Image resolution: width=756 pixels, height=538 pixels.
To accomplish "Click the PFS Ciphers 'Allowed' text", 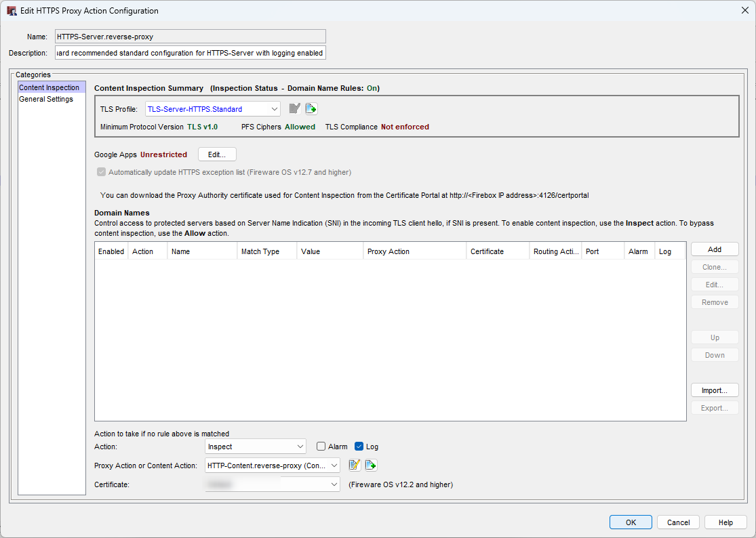I will pyautogui.click(x=300, y=127).
